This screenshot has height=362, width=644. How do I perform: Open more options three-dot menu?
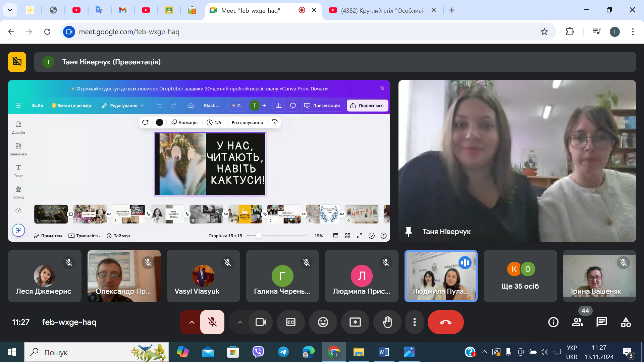[415, 322]
